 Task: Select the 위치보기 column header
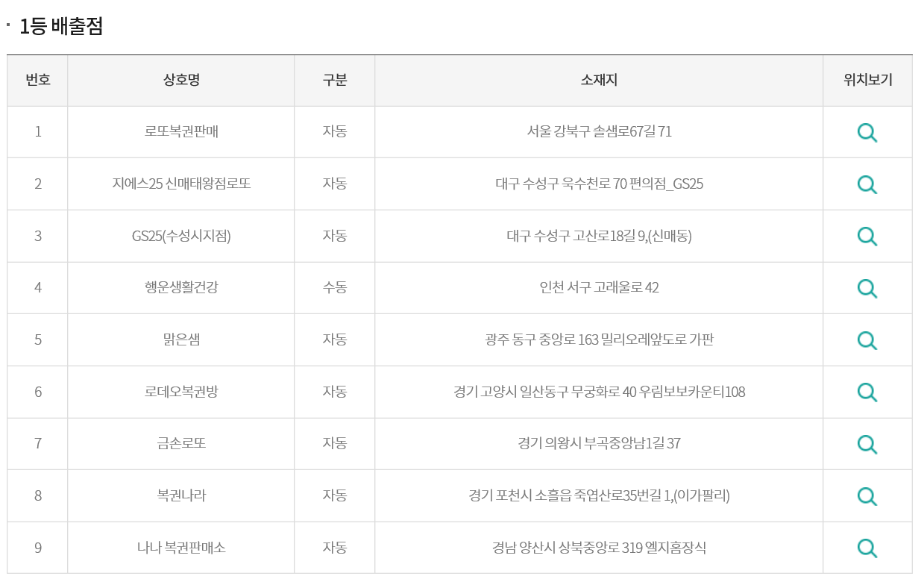click(x=867, y=81)
